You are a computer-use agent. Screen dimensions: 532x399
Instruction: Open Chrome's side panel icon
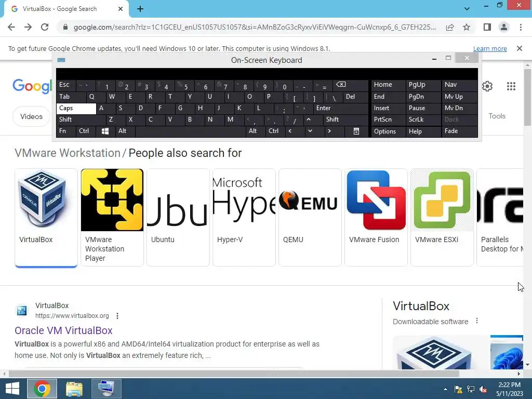(x=487, y=27)
